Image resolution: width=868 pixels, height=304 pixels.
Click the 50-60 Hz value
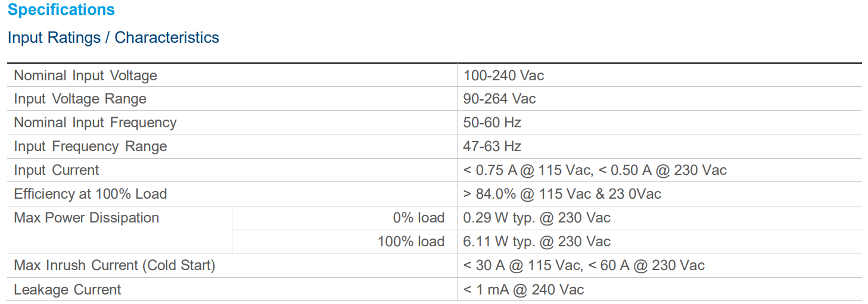pos(492,123)
